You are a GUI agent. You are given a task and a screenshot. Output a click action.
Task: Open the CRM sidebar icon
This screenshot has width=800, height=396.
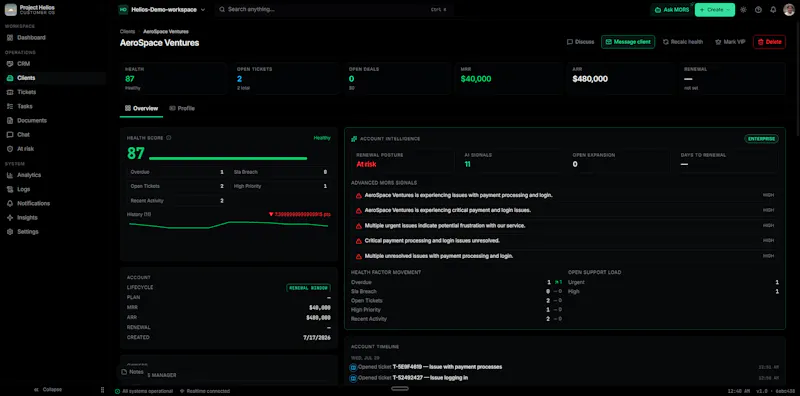click(x=10, y=64)
